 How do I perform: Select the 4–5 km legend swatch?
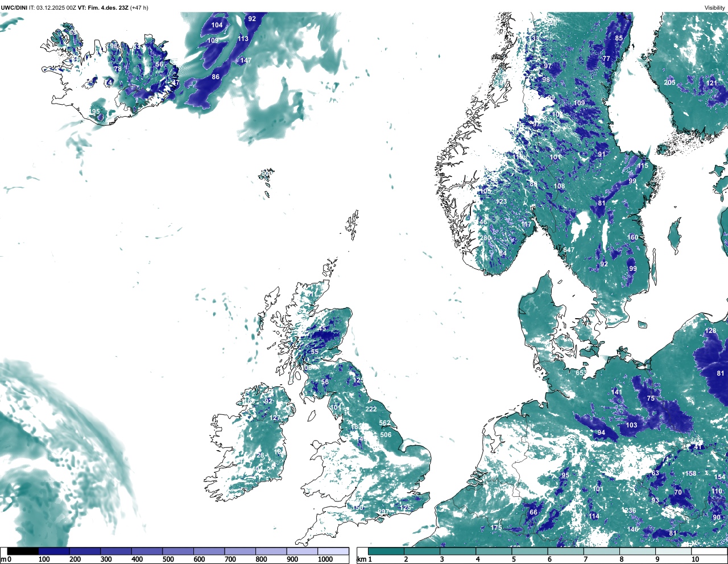[494, 551]
